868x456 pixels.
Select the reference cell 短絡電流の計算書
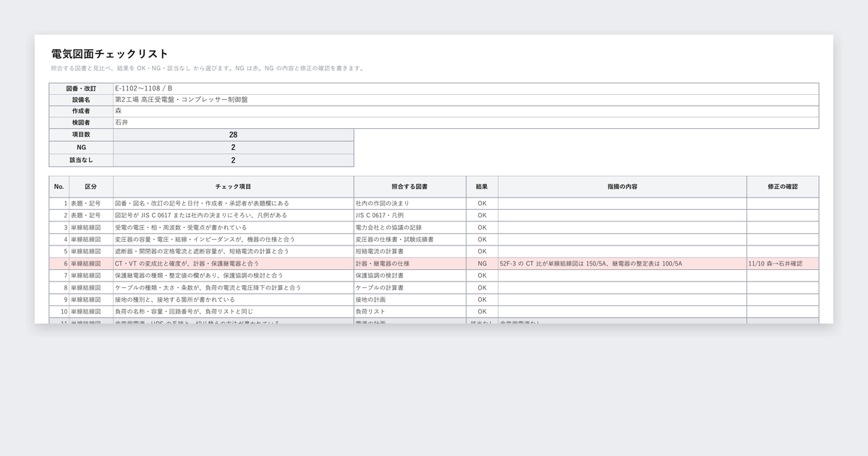click(409, 251)
